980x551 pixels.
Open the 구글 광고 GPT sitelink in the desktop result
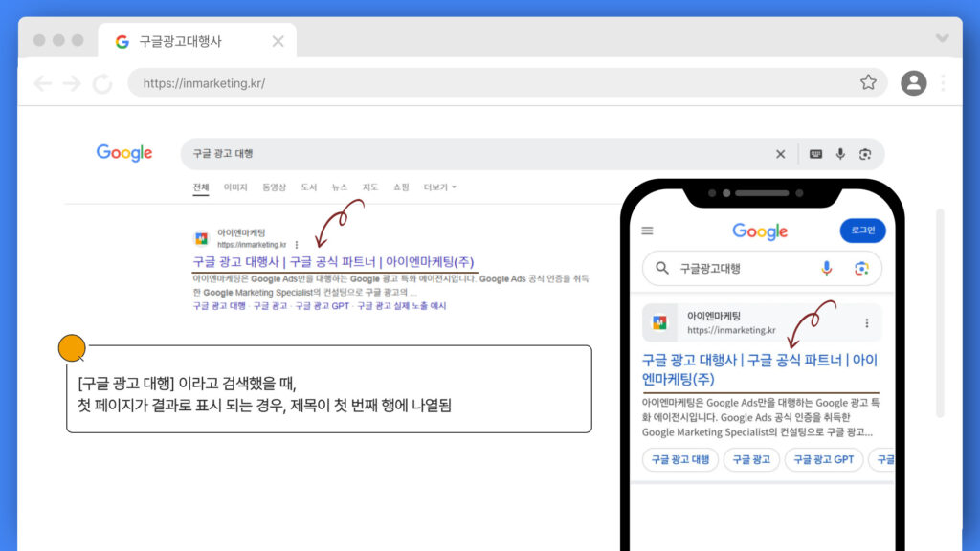pyautogui.click(x=322, y=306)
